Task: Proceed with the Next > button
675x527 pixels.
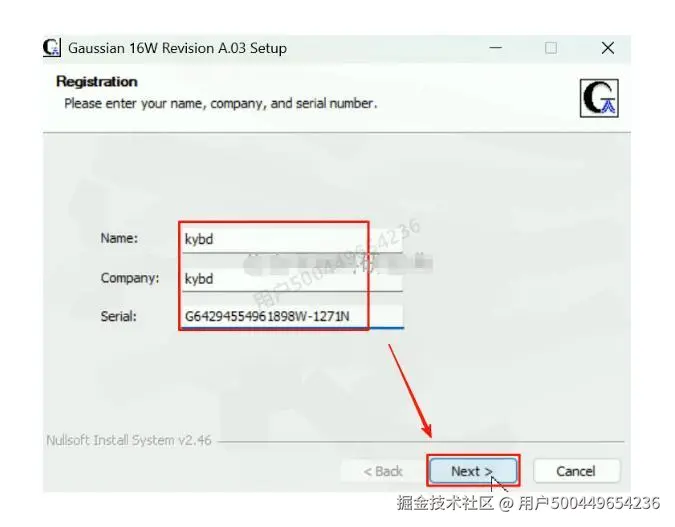Action: (x=473, y=471)
